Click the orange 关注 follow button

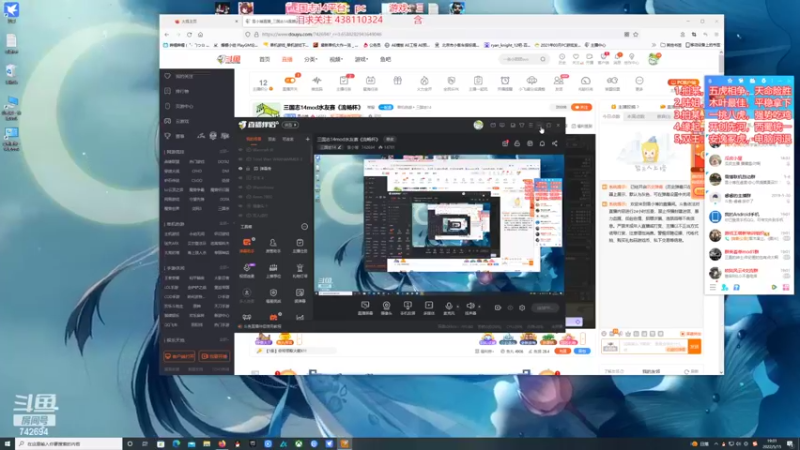click(581, 107)
